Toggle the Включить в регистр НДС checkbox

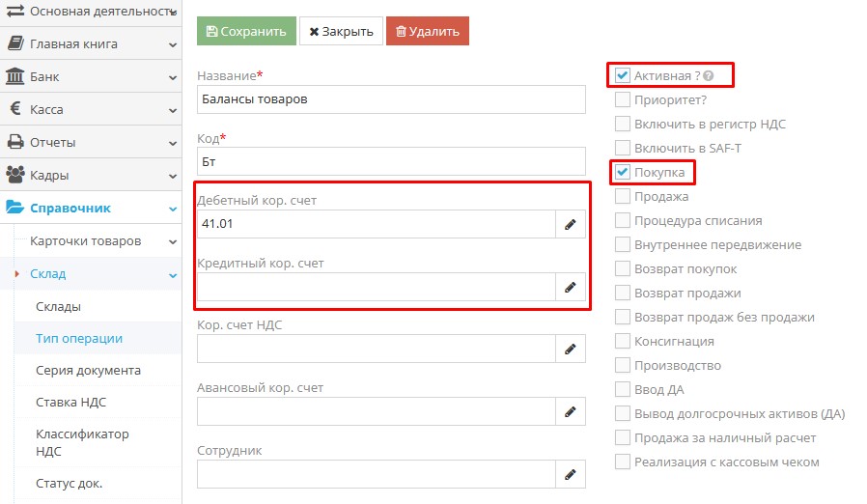[623, 124]
